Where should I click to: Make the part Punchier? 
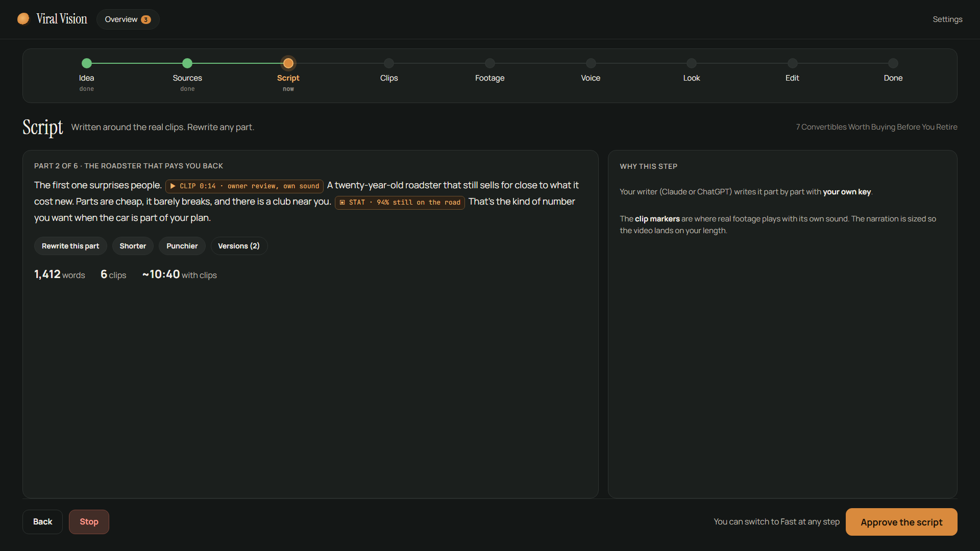[x=182, y=246]
